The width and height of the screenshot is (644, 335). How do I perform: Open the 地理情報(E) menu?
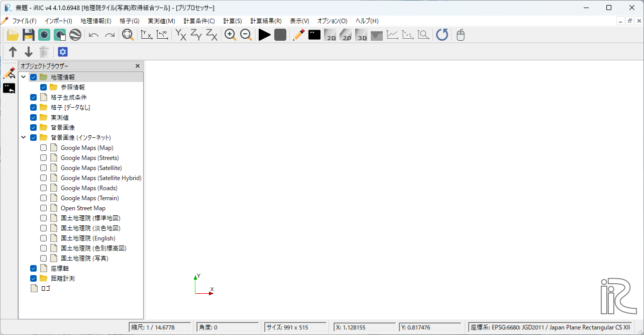(96, 21)
